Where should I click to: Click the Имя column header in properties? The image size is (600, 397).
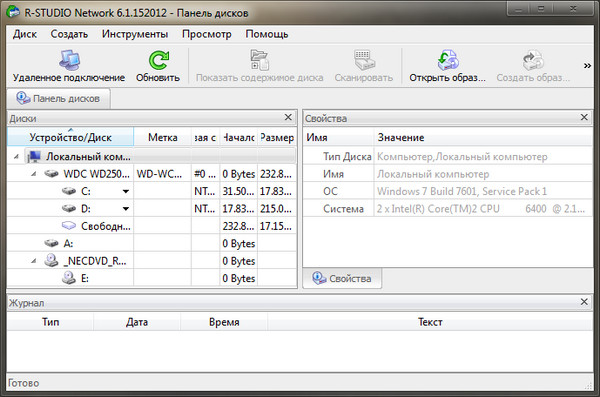(338, 137)
